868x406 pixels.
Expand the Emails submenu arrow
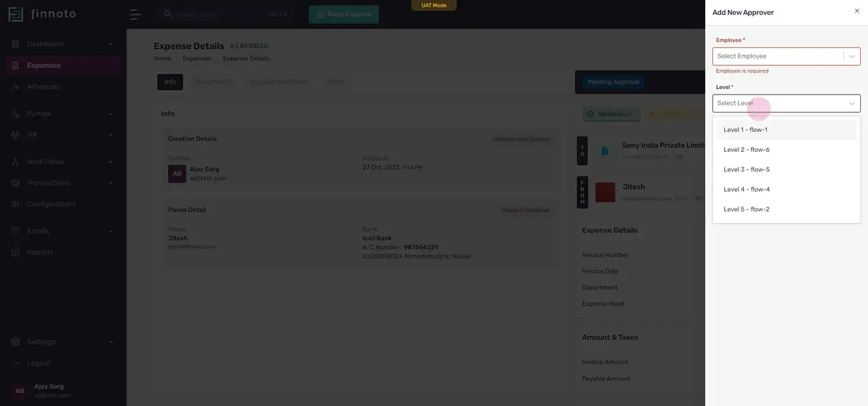[x=111, y=231]
